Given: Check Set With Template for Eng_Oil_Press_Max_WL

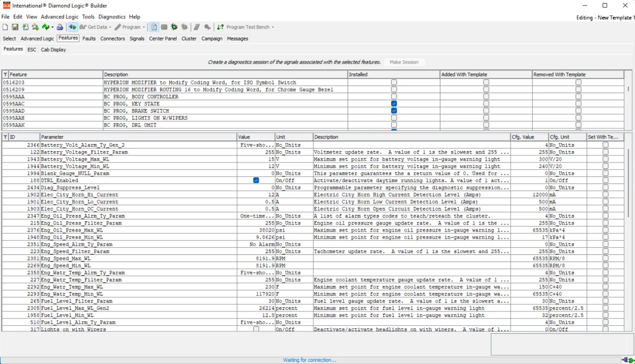Looking at the screenshot, I should [x=606, y=230].
